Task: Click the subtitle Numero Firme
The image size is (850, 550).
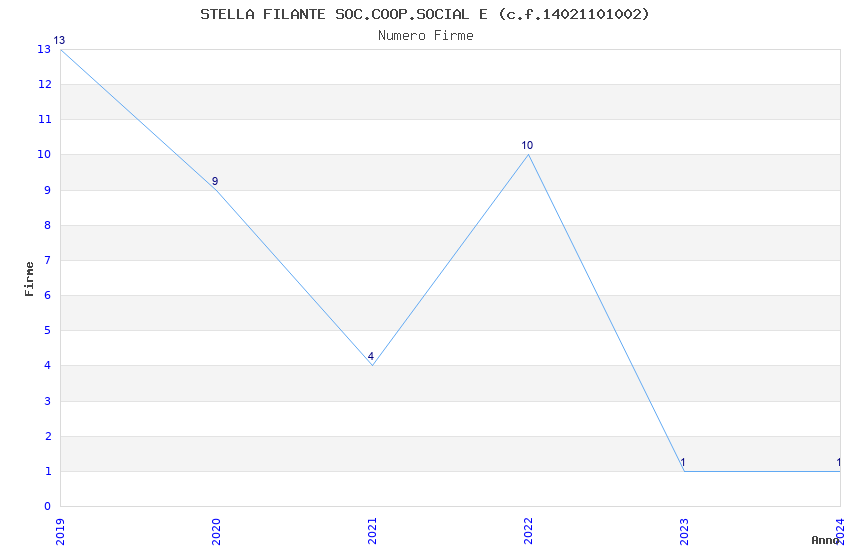Action: [x=426, y=36]
